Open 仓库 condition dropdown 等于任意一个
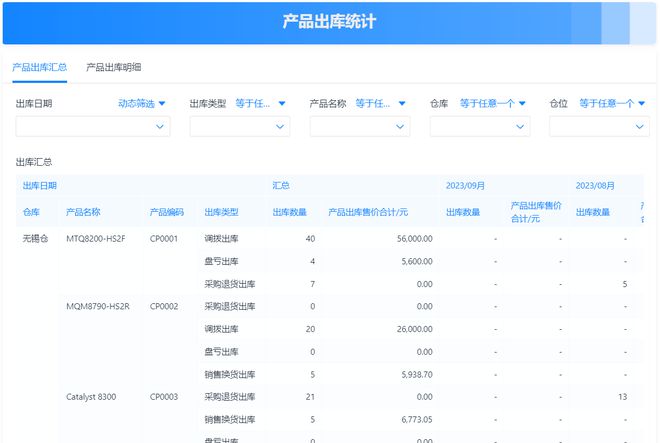Image resolution: width=660 pixels, height=443 pixels. click(492, 104)
